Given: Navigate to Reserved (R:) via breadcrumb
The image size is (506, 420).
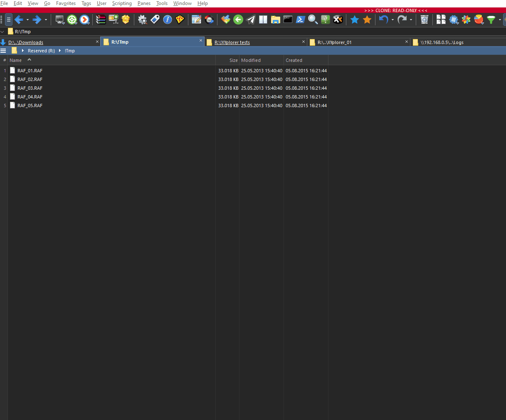Looking at the screenshot, I should tap(41, 50).
